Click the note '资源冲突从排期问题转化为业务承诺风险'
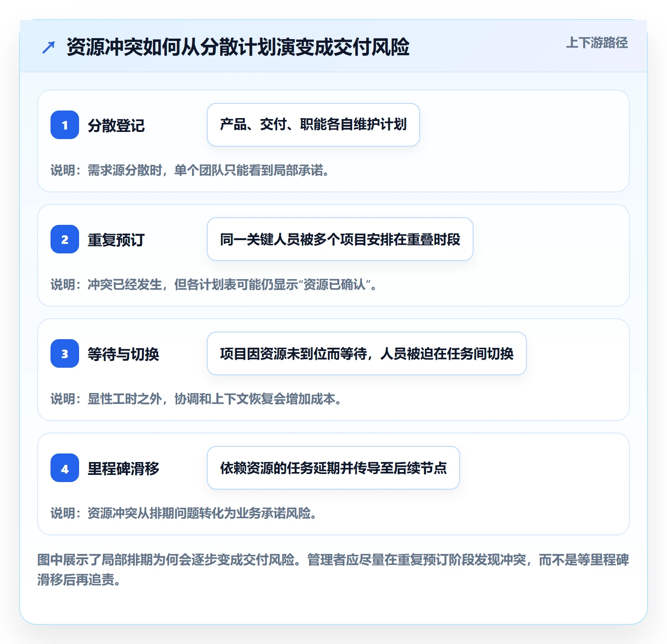This screenshot has height=644, width=667. 184,513
